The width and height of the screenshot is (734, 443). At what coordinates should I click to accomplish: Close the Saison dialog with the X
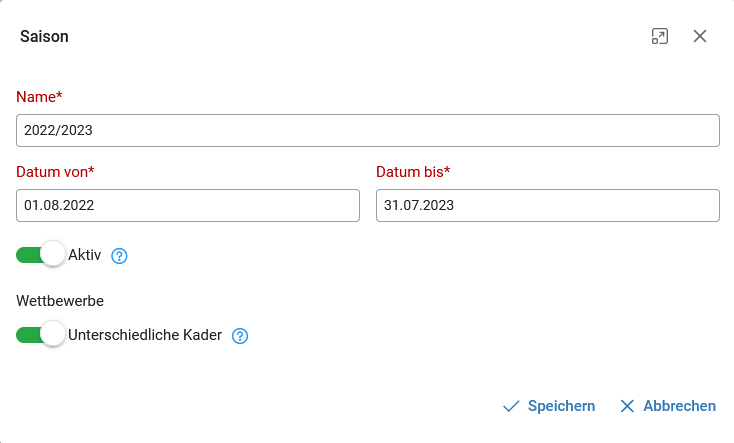700,36
